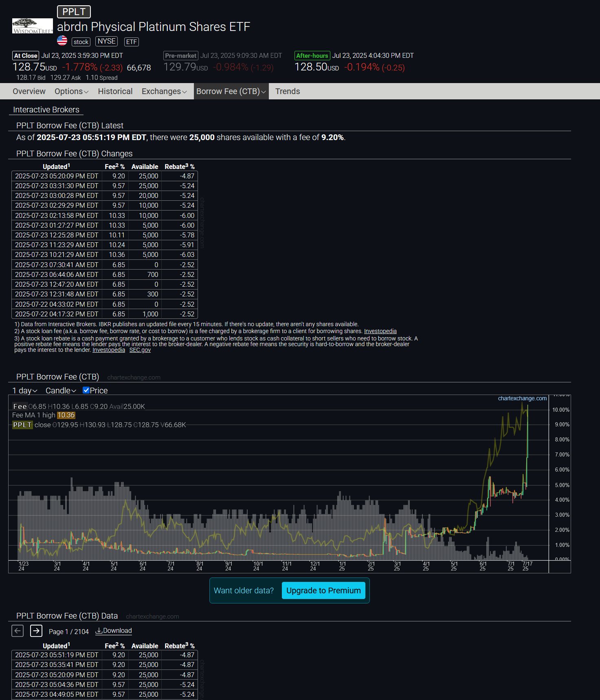Click the Want older data? text
The width and height of the screenshot is (600, 700).
pos(244,590)
